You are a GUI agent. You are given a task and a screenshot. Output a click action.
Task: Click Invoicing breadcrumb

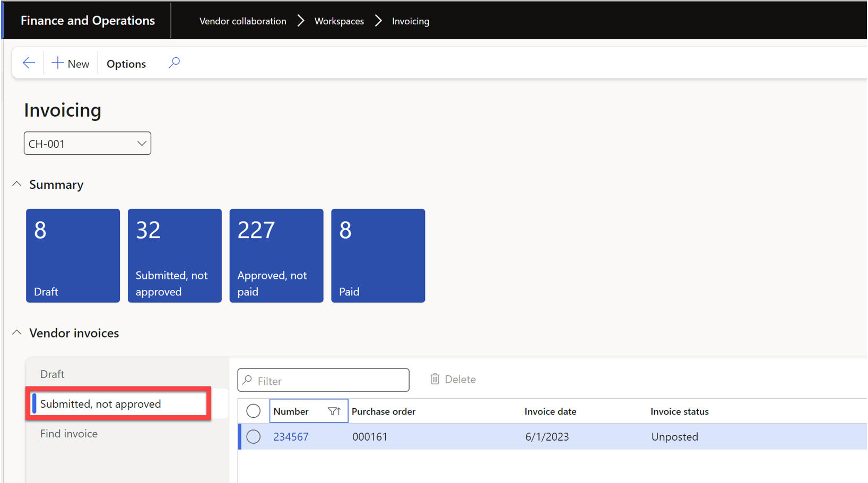[x=411, y=21]
